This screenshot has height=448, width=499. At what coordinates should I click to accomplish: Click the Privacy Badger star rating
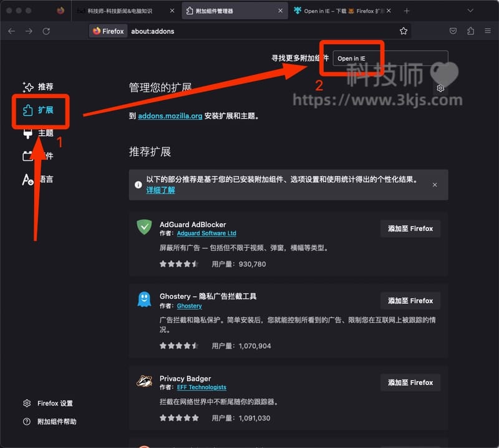pos(179,418)
